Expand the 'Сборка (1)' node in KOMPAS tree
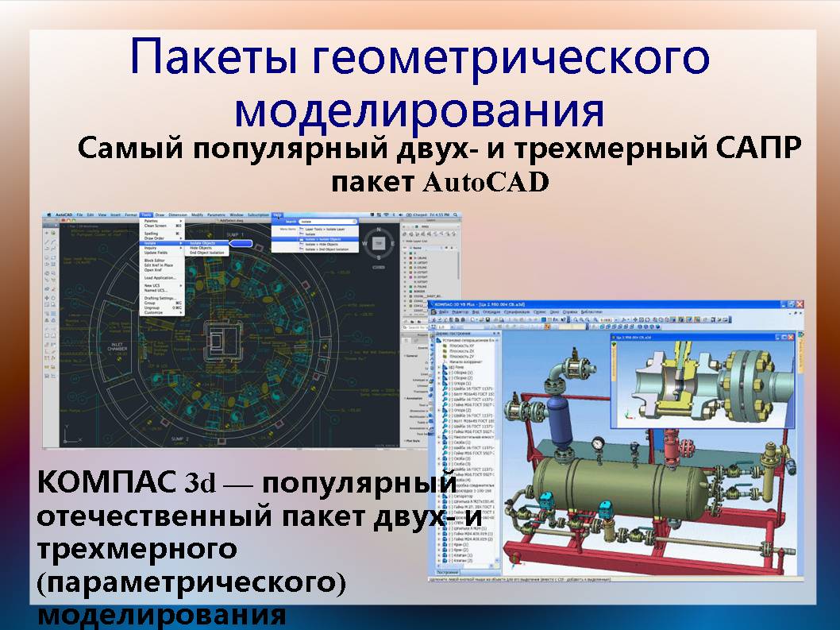Viewport: 840px width, 630px height. pos(439,373)
